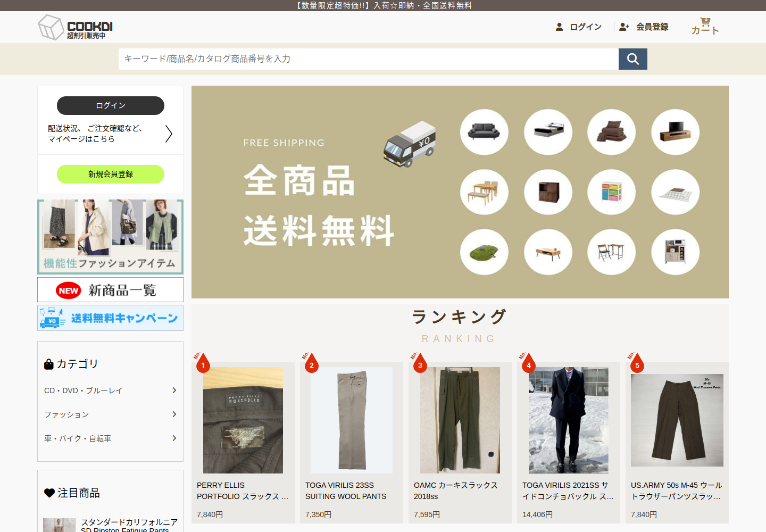This screenshot has height=532, width=766.
Task: Open My Page via the right chevron arrow
Action: pos(169,134)
